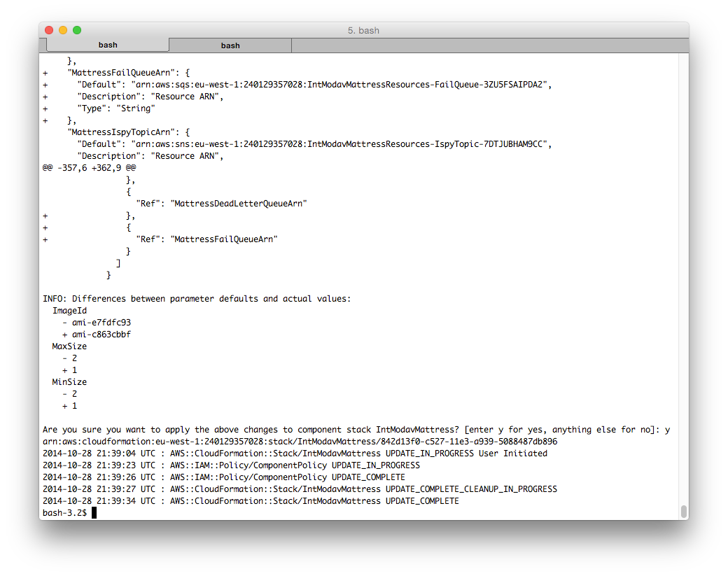Image resolution: width=728 pixels, height=576 pixels.
Task: Switch to the first bash tab
Action: 108,45
